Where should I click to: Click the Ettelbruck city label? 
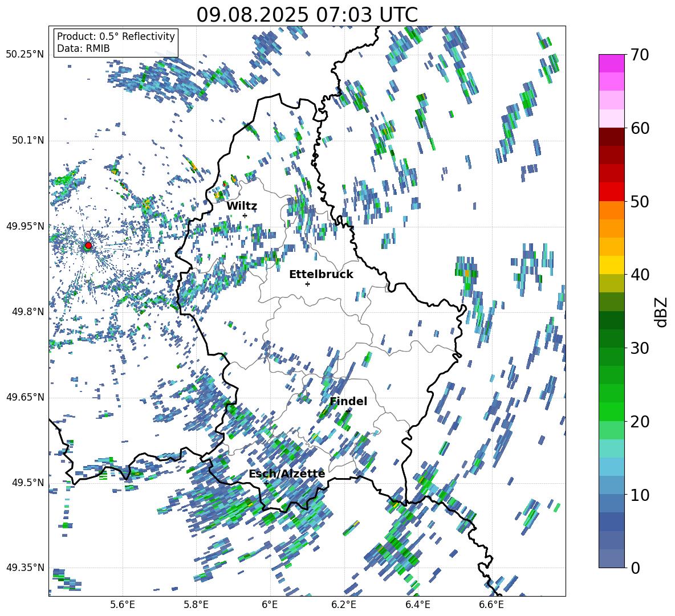[x=321, y=275]
